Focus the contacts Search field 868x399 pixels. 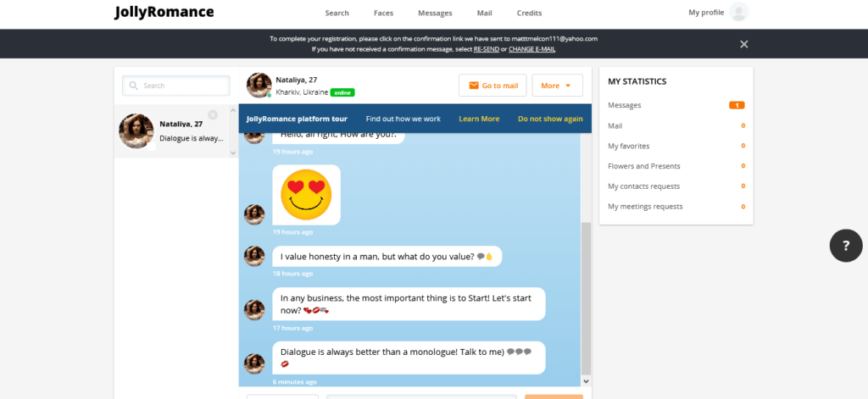coord(176,86)
